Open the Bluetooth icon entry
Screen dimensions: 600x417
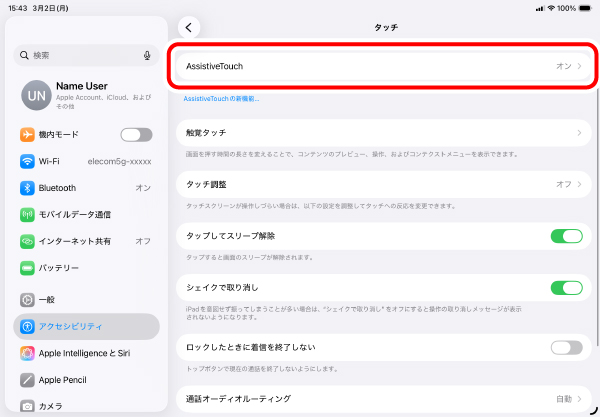click(x=27, y=188)
